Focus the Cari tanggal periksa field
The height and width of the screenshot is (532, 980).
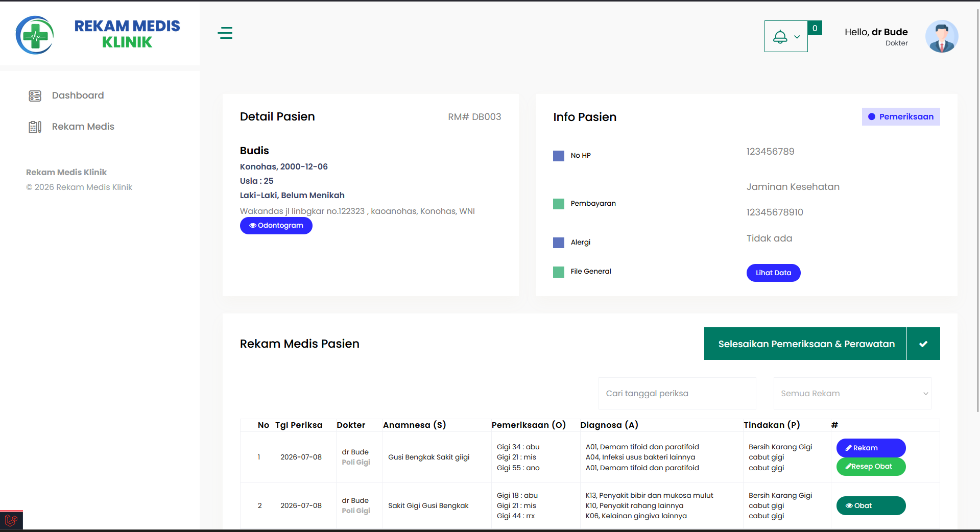(677, 393)
